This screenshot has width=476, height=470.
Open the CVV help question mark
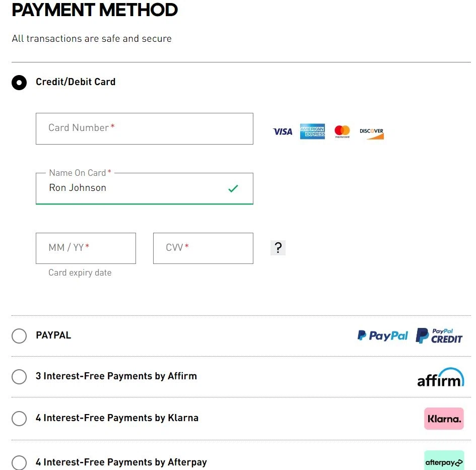pyautogui.click(x=278, y=247)
